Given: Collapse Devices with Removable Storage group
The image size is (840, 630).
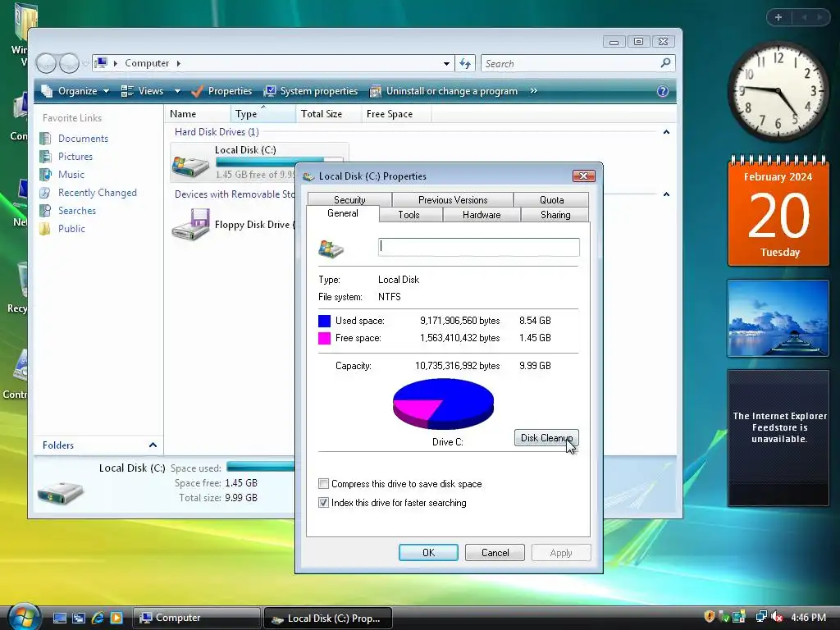Looking at the screenshot, I should pyautogui.click(x=666, y=194).
